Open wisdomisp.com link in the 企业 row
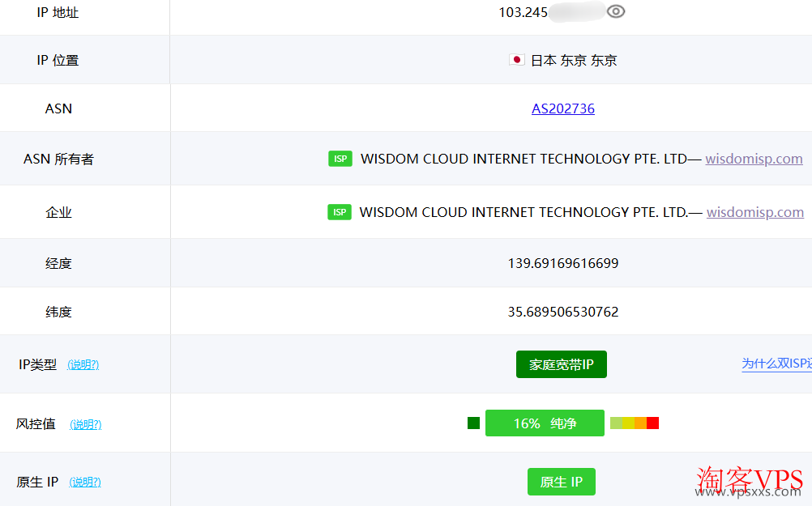The height and width of the screenshot is (506, 812). (754, 212)
